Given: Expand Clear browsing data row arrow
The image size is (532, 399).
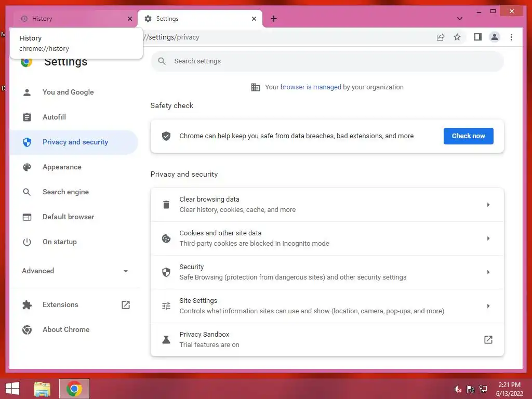Looking at the screenshot, I should pos(488,205).
